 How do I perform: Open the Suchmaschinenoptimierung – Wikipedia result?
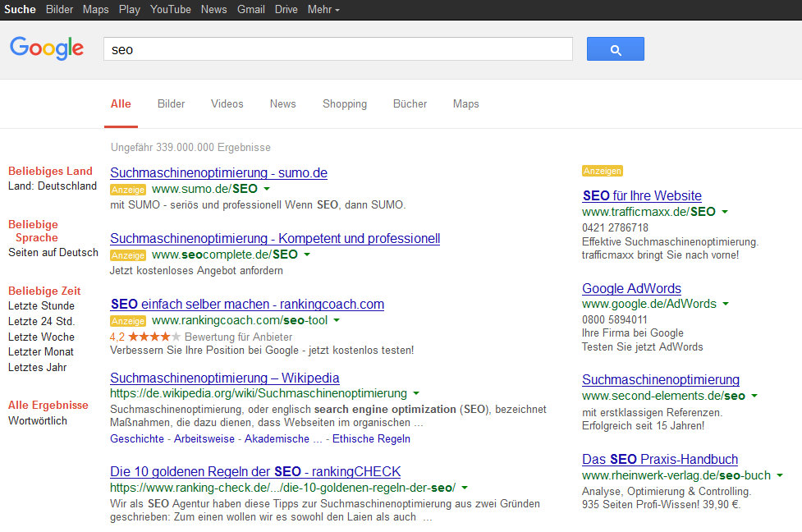tap(225, 378)
